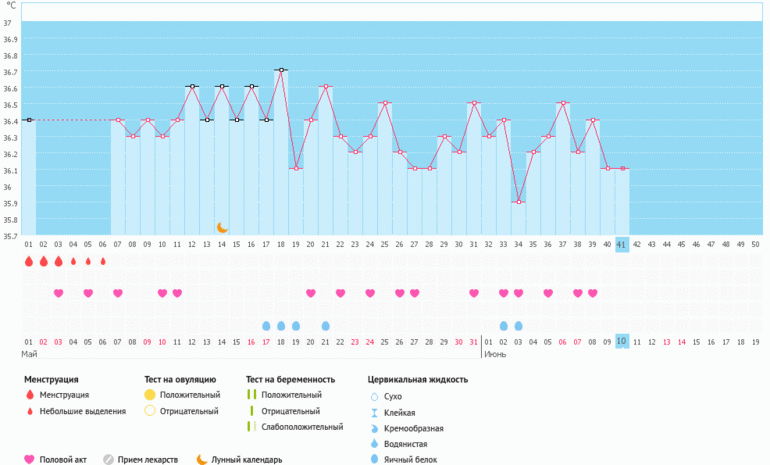Click the red drop icon next to Менструация legend
The image size is (770, 465).
pyautogui.click(x=29, y=395)
